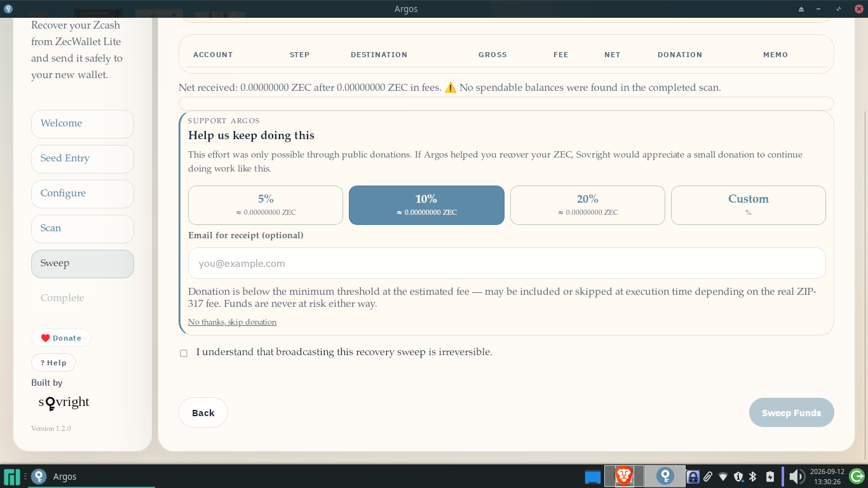Focus the Email for receipt field
Viewport: 868px width, 488px height.
click(x=507, y=263)
